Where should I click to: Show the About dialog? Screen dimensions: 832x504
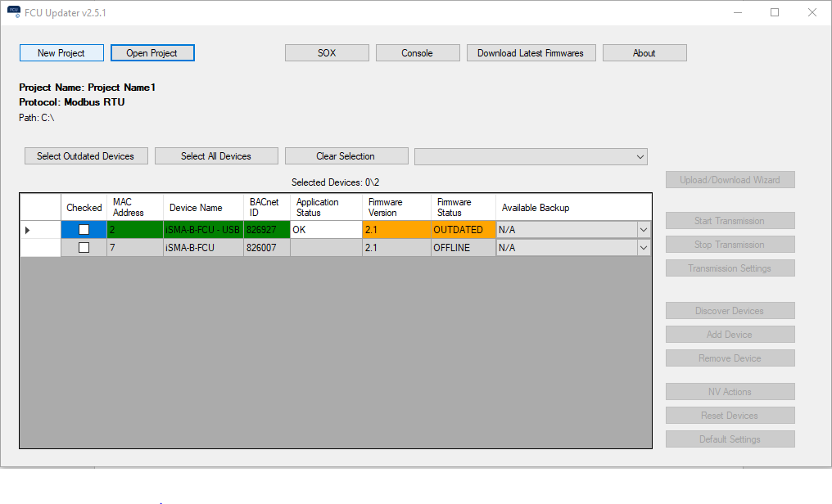[644, 53]
